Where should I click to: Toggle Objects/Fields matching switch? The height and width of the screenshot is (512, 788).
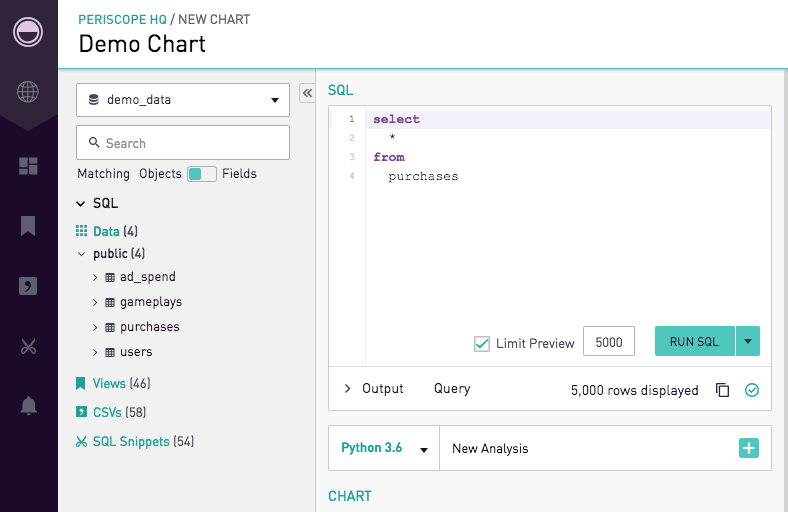point(202,174)
